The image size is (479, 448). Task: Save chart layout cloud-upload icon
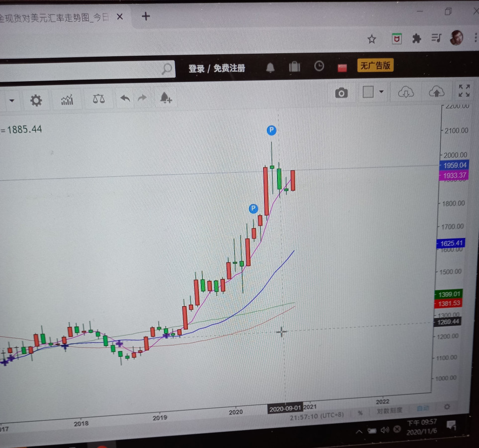click(436, 92)
